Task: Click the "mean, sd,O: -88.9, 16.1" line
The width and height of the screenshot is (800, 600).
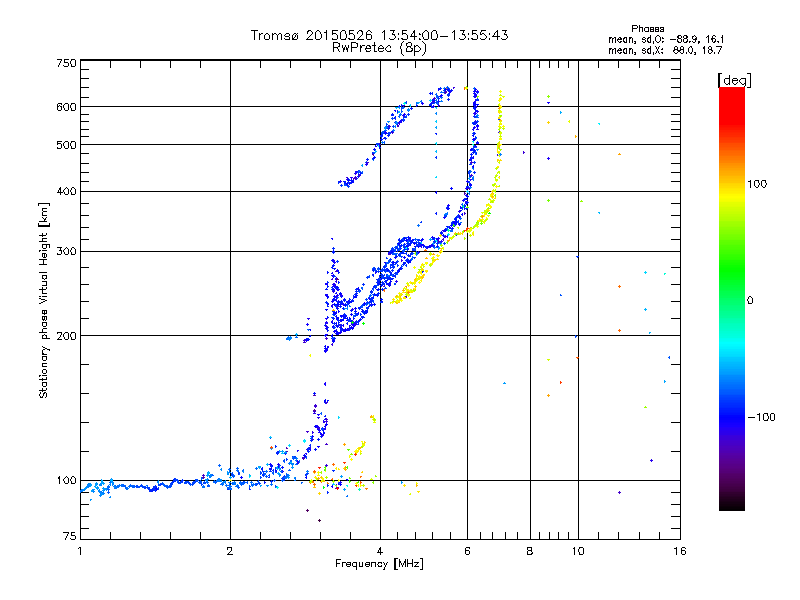Action: 666,39
